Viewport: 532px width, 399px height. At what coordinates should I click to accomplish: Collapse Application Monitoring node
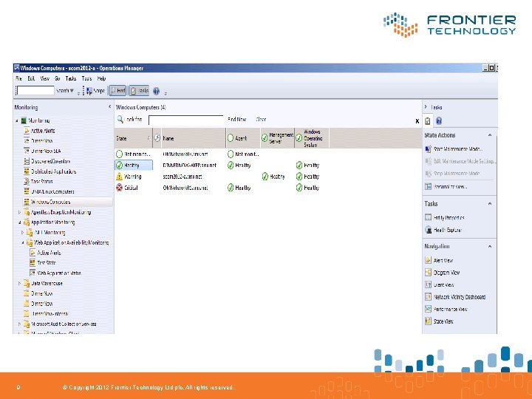click(x=19, y=222)
